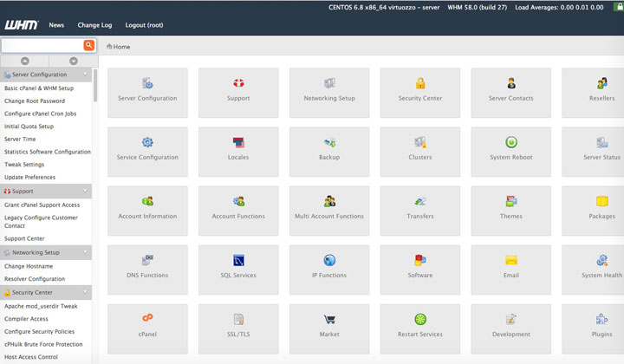
Task: Open the Server Status tile
Action: tap(593, 152)
